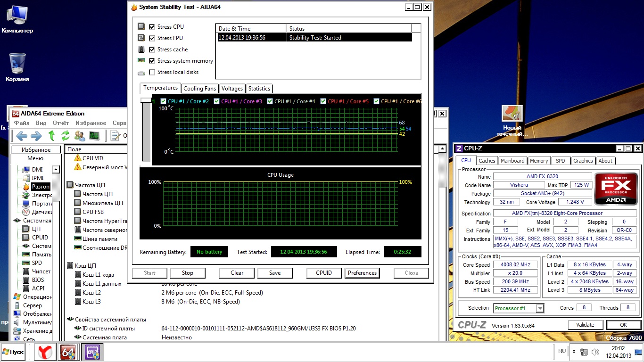
Task: Uncheck CPU #1 / Core #2 temperature graph
Action: [x=163, y=101]
